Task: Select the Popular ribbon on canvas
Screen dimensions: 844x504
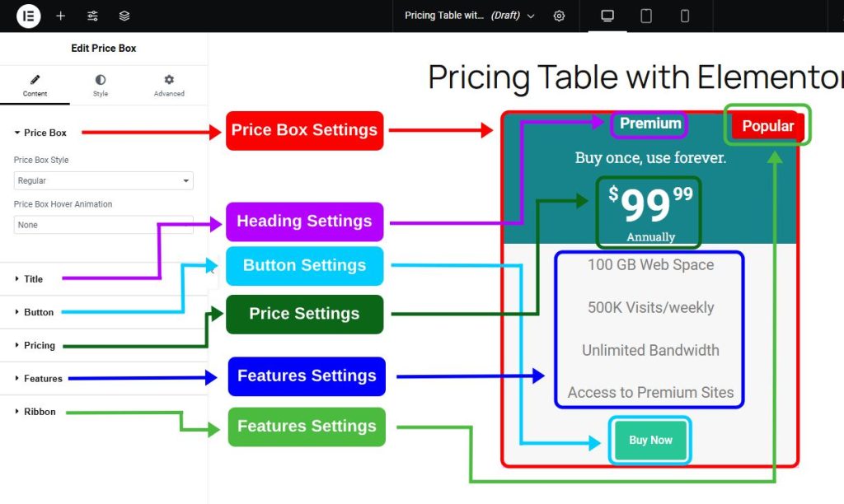Action: coord(767,125)
